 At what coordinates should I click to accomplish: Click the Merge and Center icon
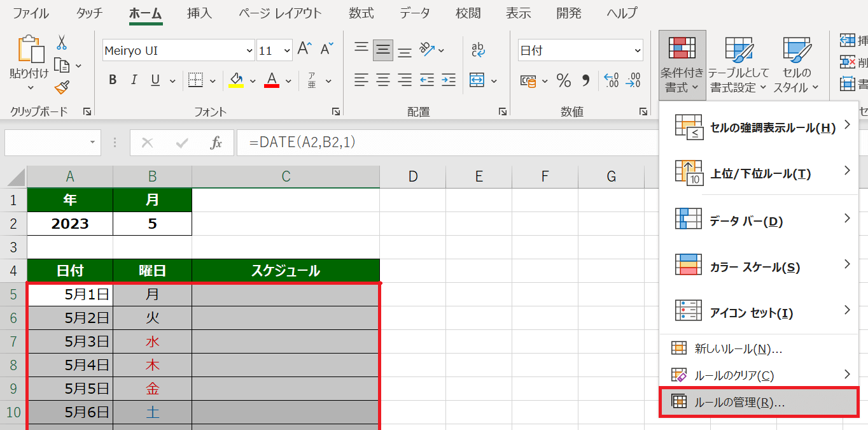pyautogui.click(x=477, y=80)
